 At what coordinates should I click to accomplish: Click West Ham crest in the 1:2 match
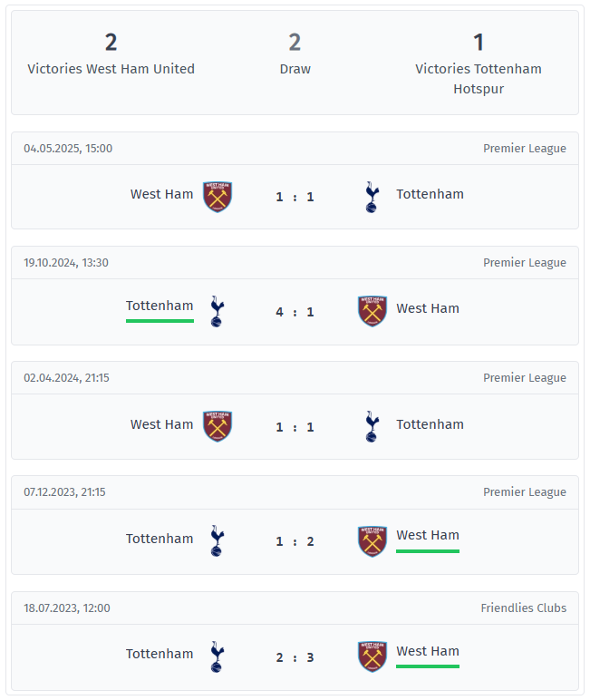click(372, 541)
